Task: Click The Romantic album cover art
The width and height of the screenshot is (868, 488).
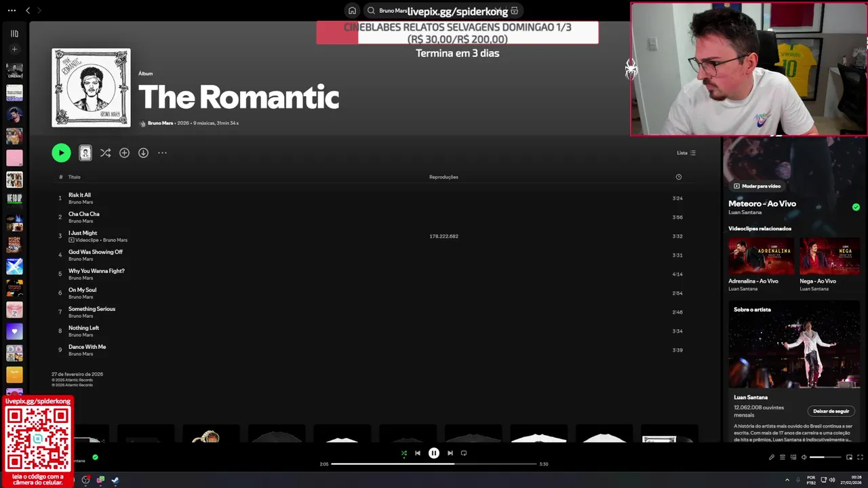Action: (x=91, y=87)
